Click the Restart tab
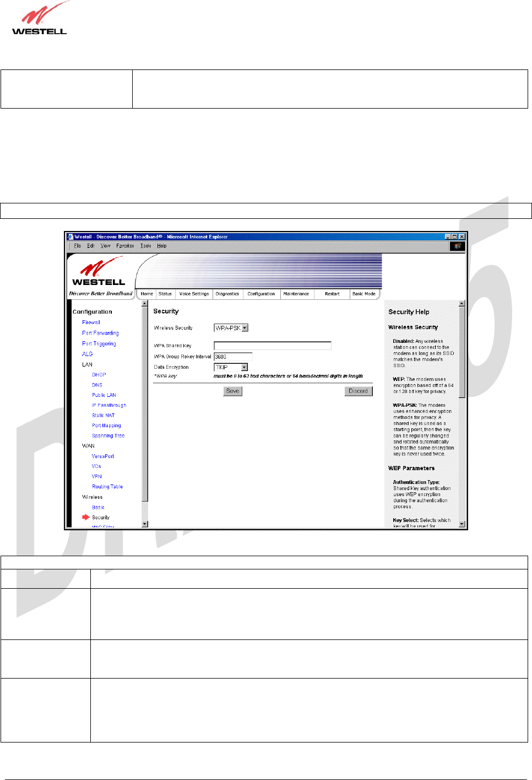The image size is (532, 780). tap(332, 294)
